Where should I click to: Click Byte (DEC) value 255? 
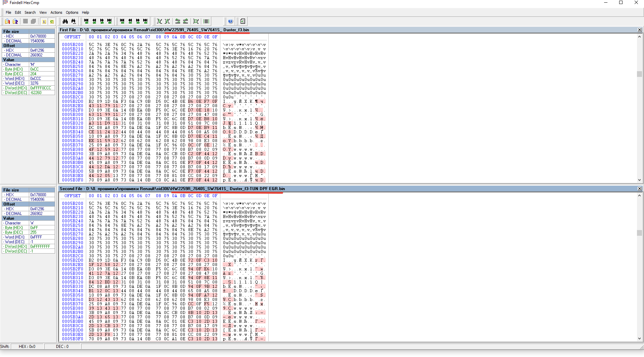42,232
